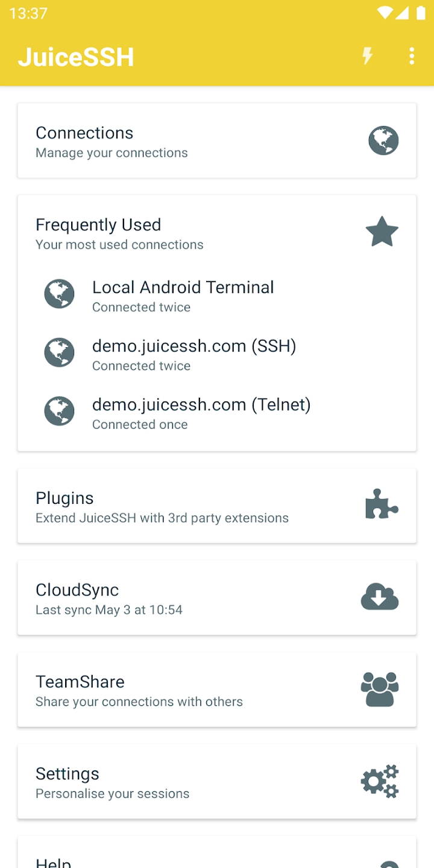434x868 pixels.
Task: Tap the globe icon in Connections card
Action: tap(383, 141)
